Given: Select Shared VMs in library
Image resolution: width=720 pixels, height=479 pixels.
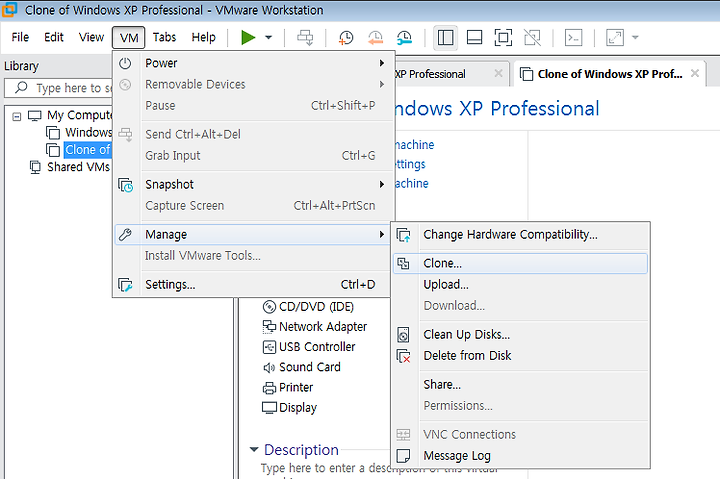Looking at the screenshot, I should [79, 167].
